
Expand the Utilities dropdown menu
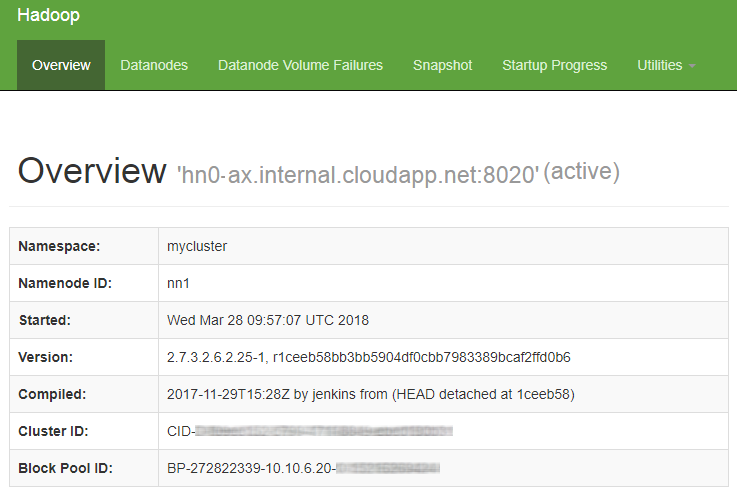pos(666,65)
